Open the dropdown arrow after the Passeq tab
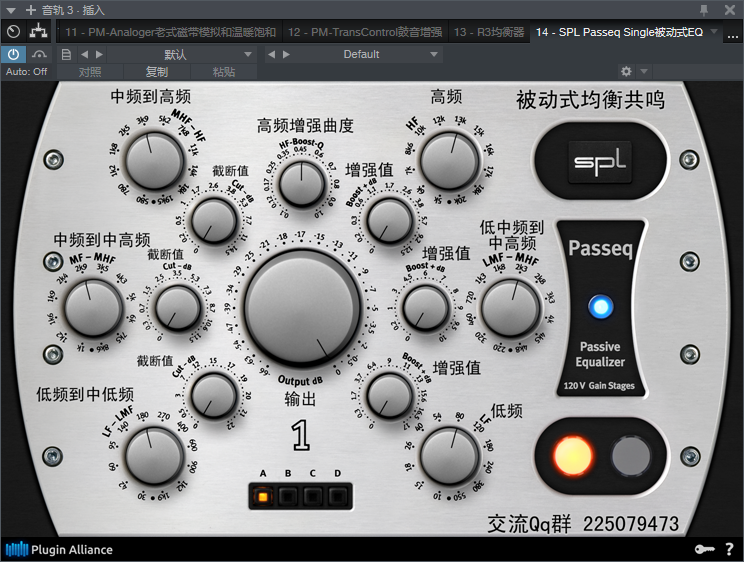The image size is (744, 562). [x=714, y=32]
